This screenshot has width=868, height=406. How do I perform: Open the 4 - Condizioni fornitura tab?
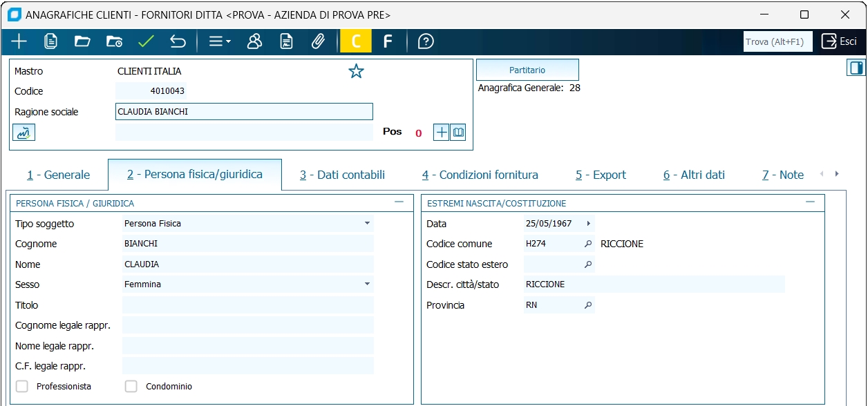pos(480,175)
